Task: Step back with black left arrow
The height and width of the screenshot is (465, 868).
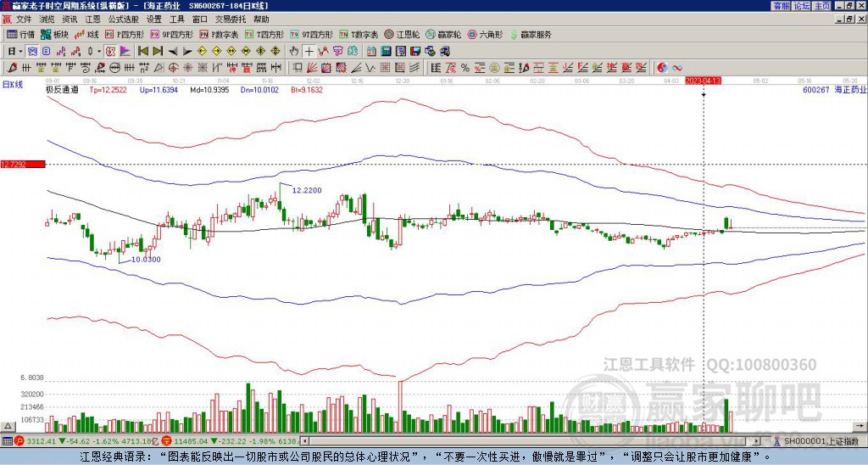Action: click(x=173, y=52)
